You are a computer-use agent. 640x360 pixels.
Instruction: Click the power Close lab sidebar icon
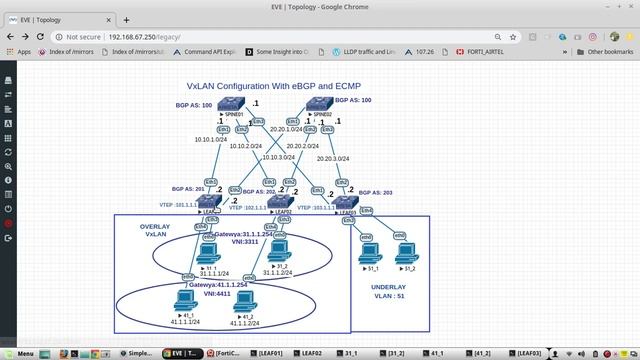(x=8, y=209)
